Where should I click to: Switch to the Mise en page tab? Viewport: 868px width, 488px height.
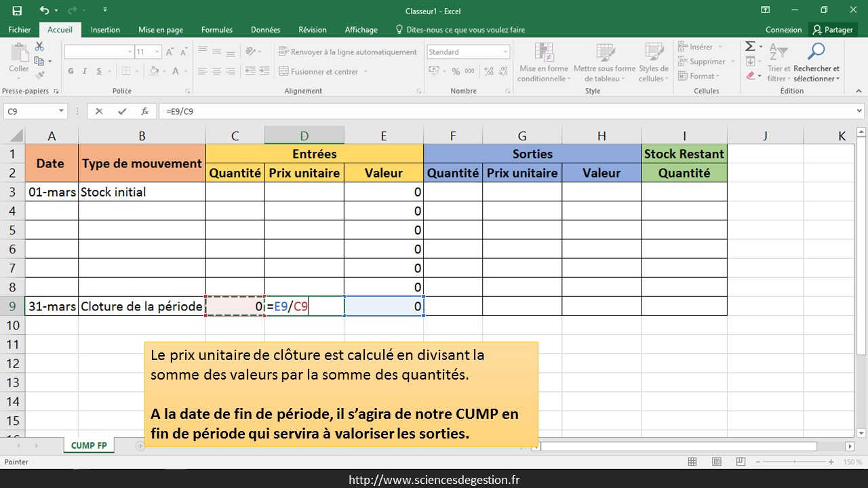tap(161, 30)
